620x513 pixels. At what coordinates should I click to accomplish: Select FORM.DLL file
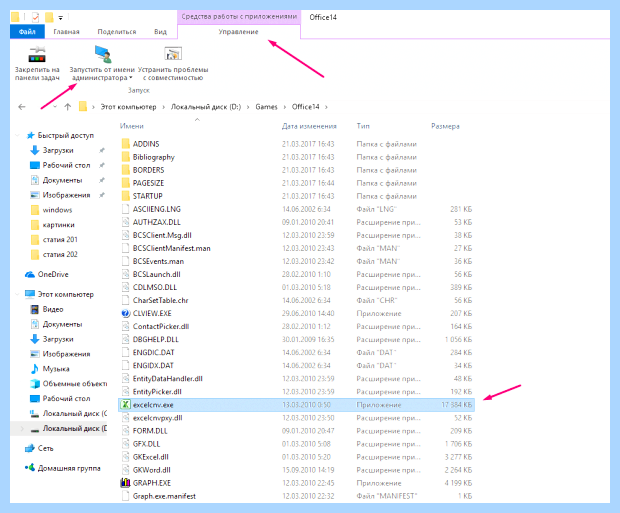(150, 431)
